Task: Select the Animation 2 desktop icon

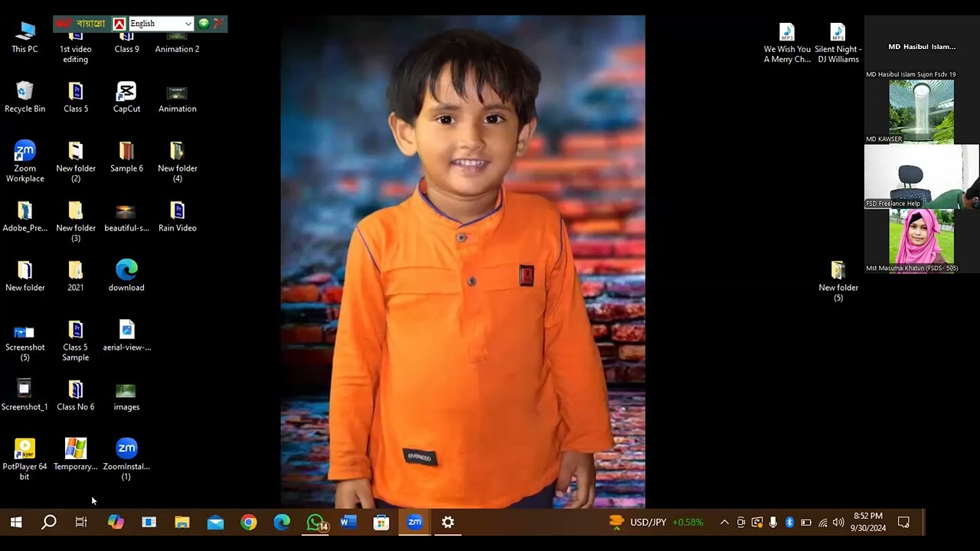Action: [177, 43]
